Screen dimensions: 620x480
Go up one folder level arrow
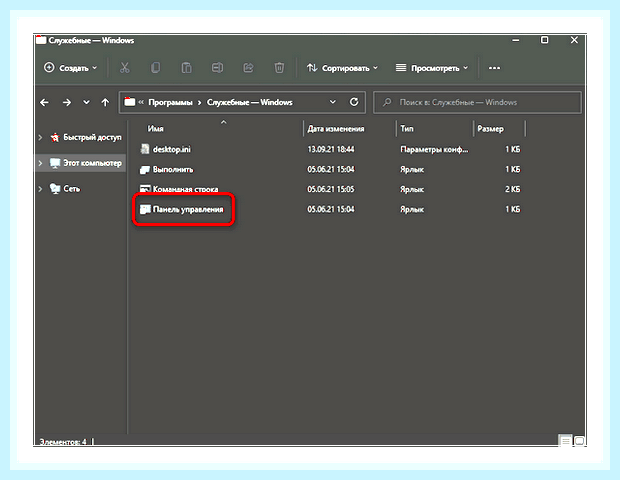[x=105, y=102]
